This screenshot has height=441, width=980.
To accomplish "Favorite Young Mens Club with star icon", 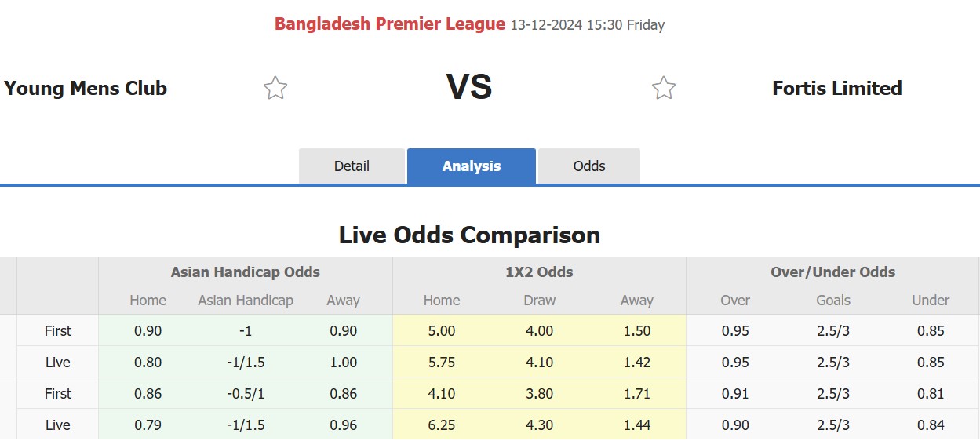I will click(x=275, y=88).
